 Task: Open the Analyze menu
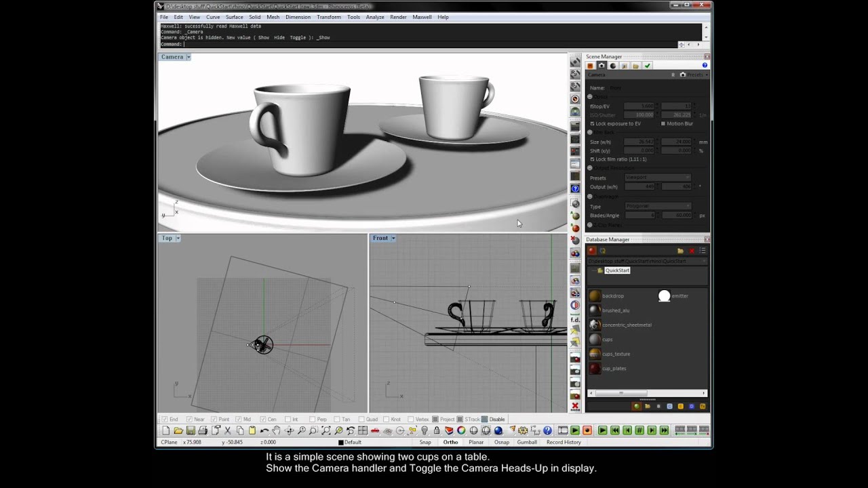coord(375,17)
